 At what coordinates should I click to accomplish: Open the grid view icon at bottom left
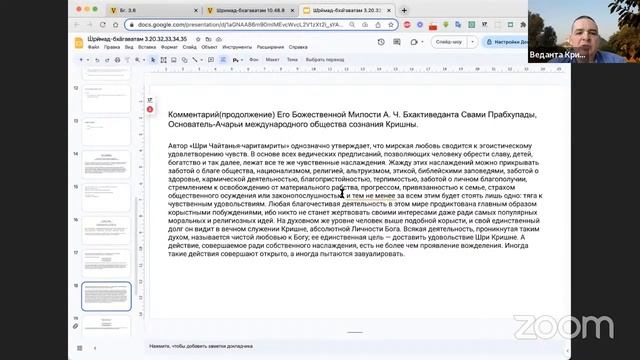click(80, 348)
